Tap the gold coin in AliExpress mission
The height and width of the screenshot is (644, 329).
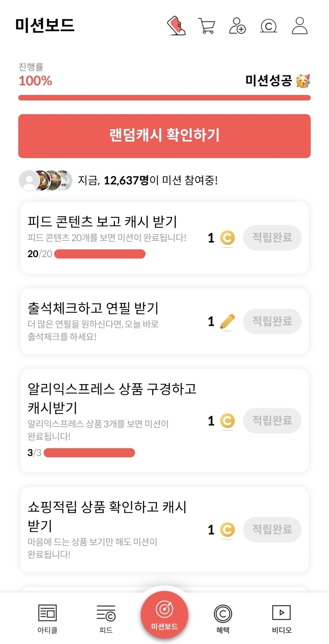coord(227,421)
